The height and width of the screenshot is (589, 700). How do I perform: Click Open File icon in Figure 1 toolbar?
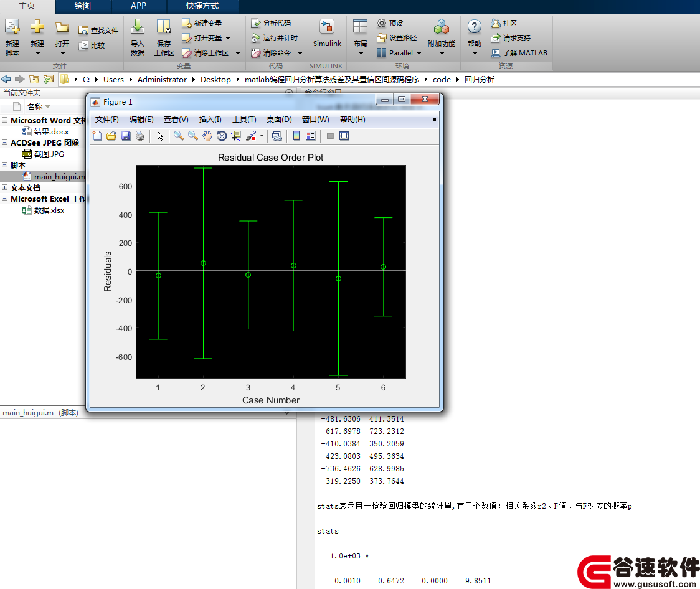[111, 136]
